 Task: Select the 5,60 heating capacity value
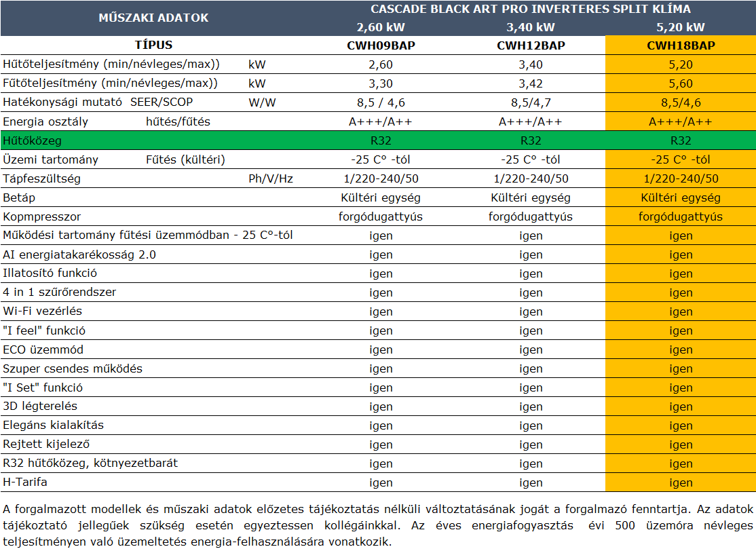(x=680, y=83)
